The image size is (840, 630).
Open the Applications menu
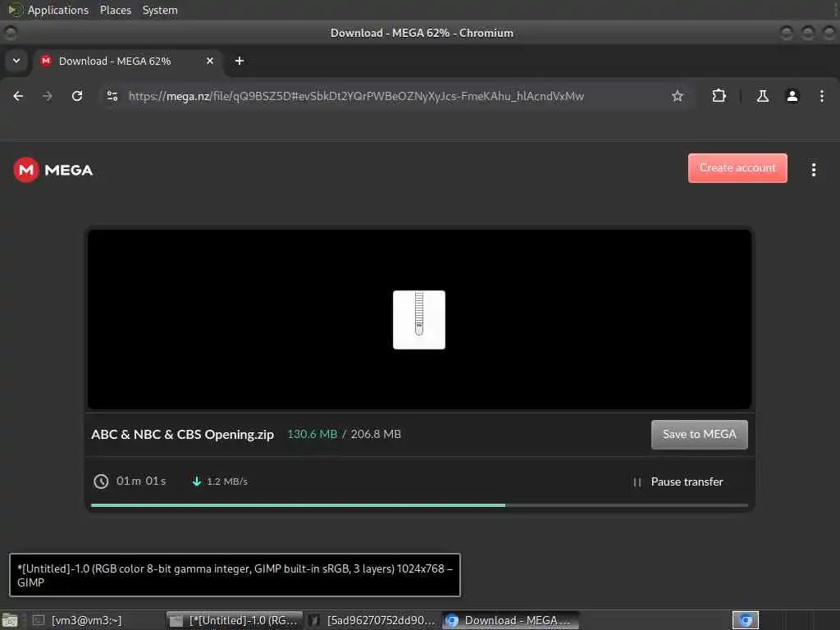(58, 10)
